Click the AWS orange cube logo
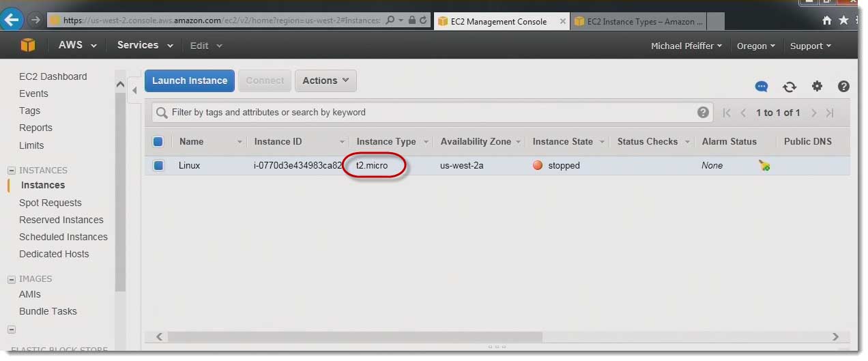Screen dimensions: 868x361 click(27, 45)
